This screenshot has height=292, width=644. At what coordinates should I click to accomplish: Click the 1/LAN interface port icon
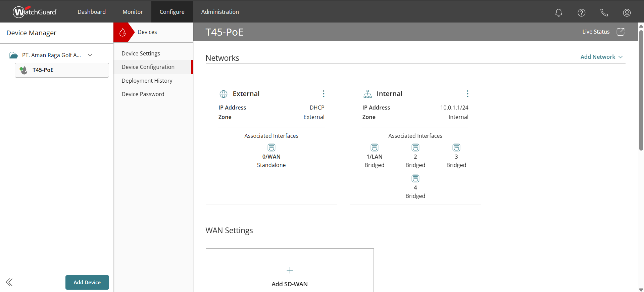click(x=375, y=148)
